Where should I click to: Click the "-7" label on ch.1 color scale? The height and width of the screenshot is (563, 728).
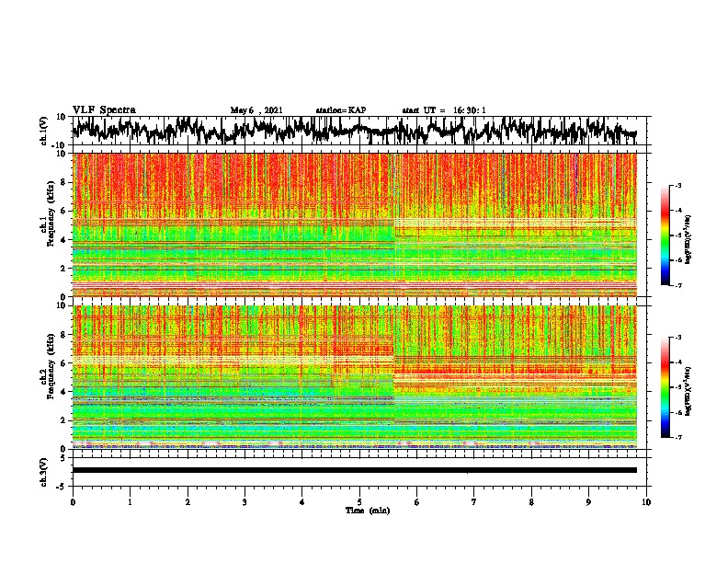pyautogui.click(x=678, y=285)
